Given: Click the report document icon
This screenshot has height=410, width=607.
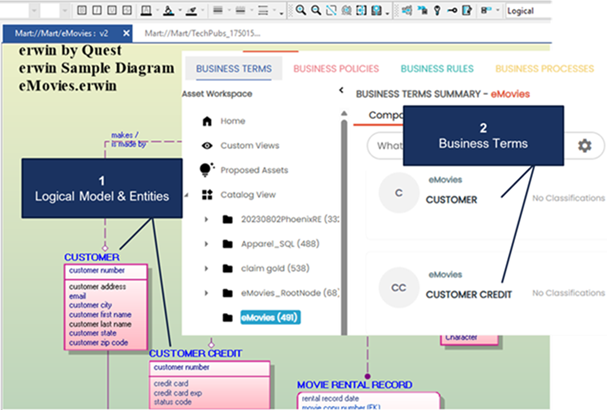Looking at the screenshot, I should click(467, 10).
